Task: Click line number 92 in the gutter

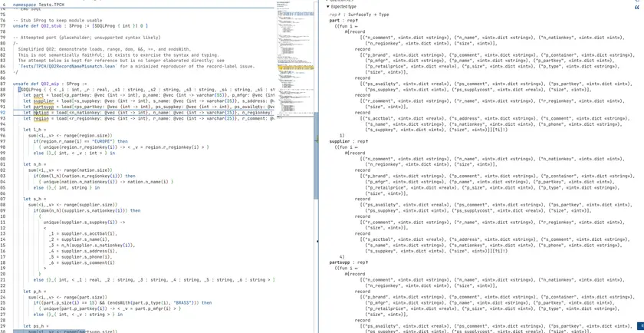Action: [x=4, y=112]
